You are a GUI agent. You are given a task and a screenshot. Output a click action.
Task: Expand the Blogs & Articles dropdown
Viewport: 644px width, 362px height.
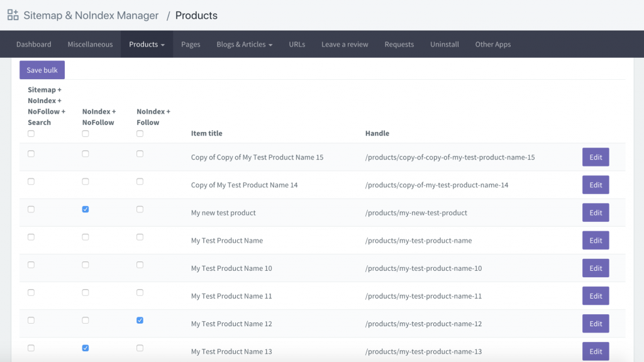[244, 45]
